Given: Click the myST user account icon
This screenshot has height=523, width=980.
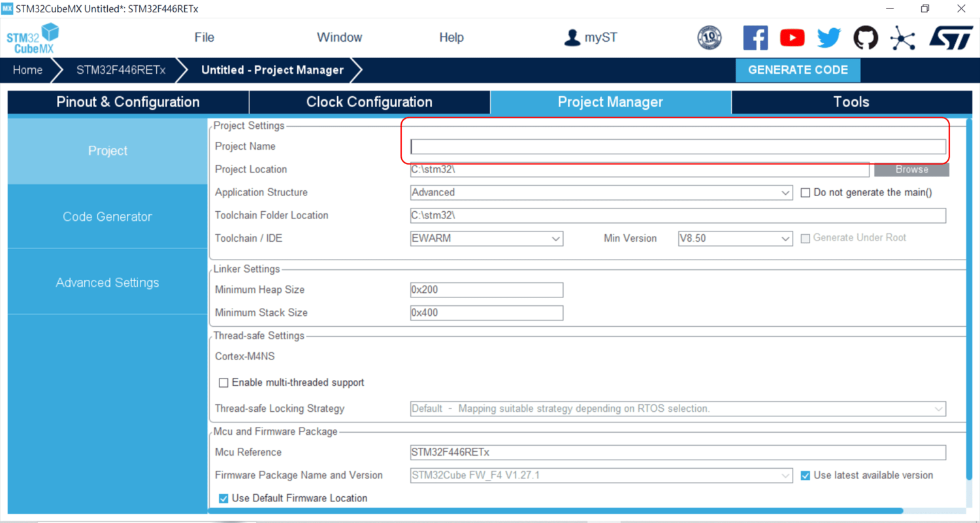Looking at the screenshot, I should (x=572, y=37).
